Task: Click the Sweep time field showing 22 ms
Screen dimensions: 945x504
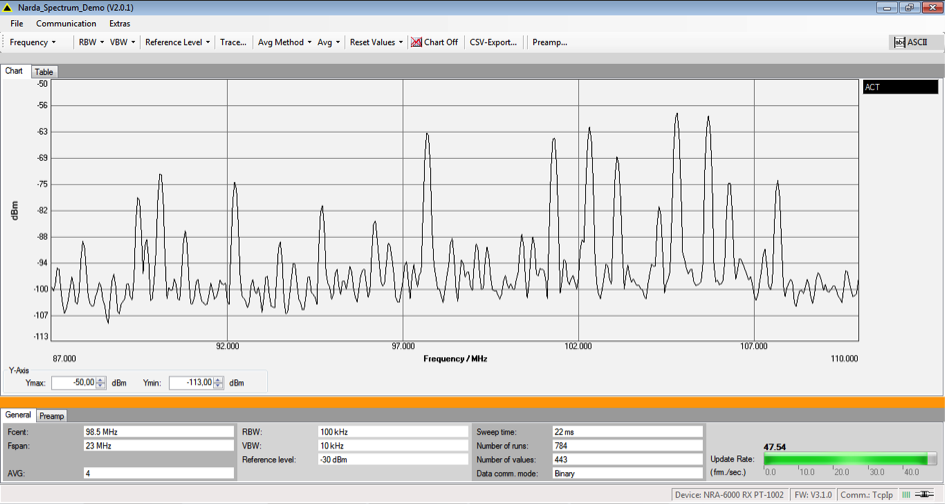Action: pyautogui.click(x=627, y=432)
